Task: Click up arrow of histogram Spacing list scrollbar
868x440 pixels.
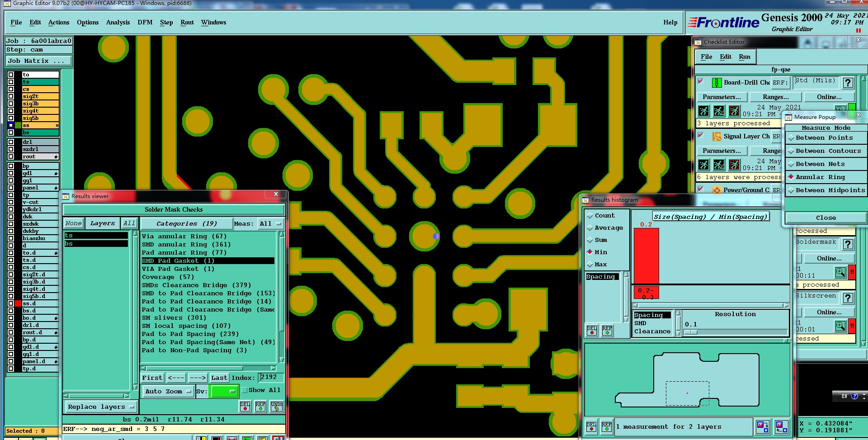Action: [x=626, y=274]
